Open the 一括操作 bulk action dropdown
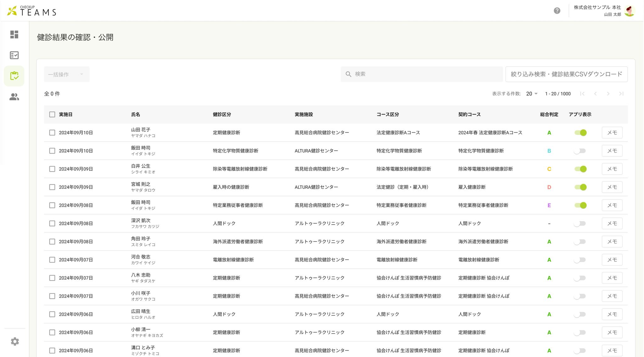Image resolution: width=644 pixels, height=357 pixels. click(x=67, y=74)
